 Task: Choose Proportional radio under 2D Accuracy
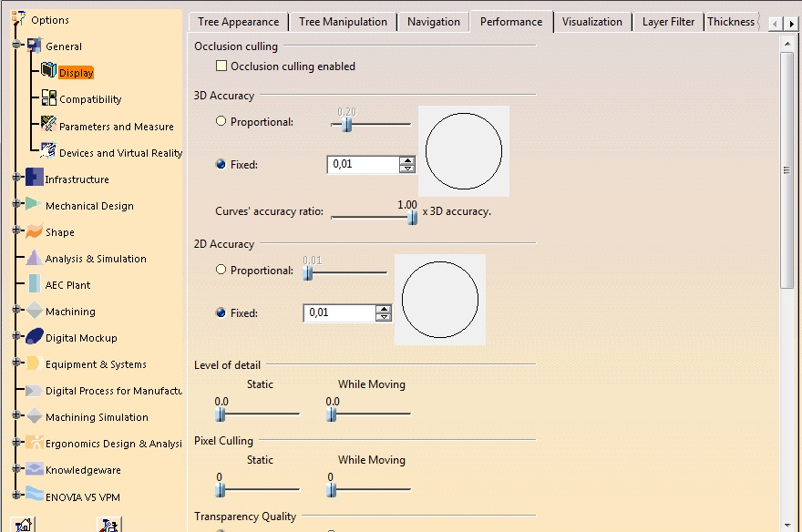click(221, 270)
